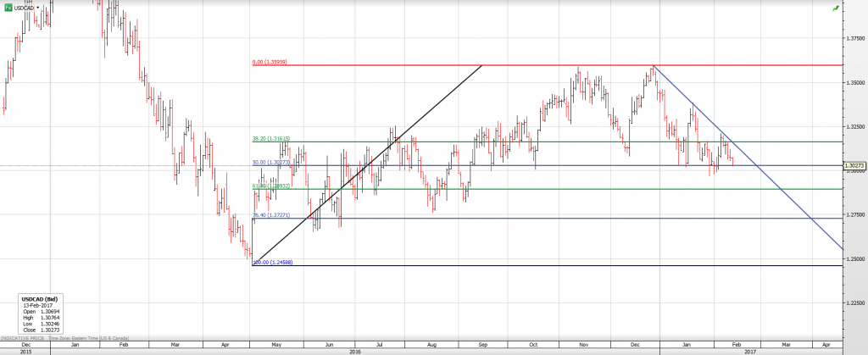
Task: Click Apr at the right end of time axis
Action: pyautogui.click(x=826, y=345)
